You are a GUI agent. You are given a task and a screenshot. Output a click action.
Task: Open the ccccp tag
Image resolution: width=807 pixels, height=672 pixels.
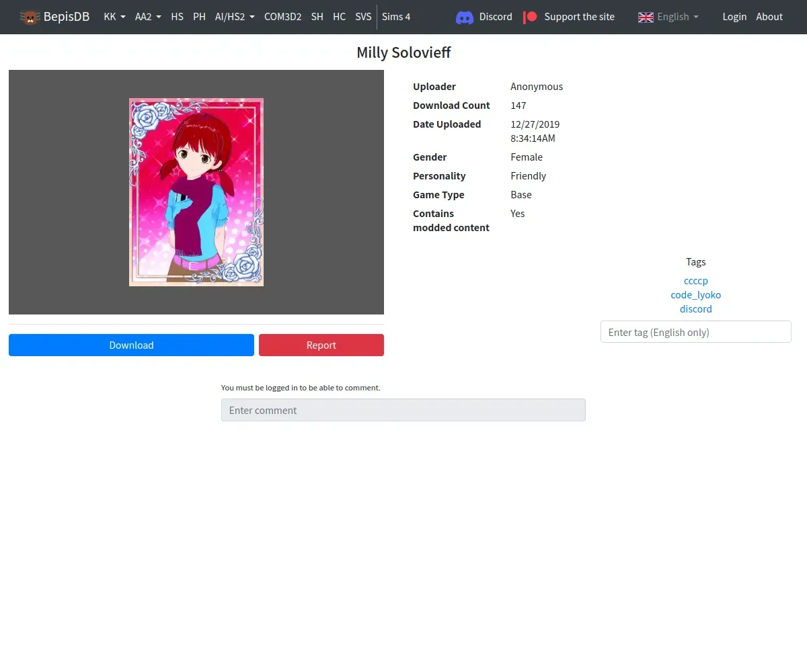696,281
